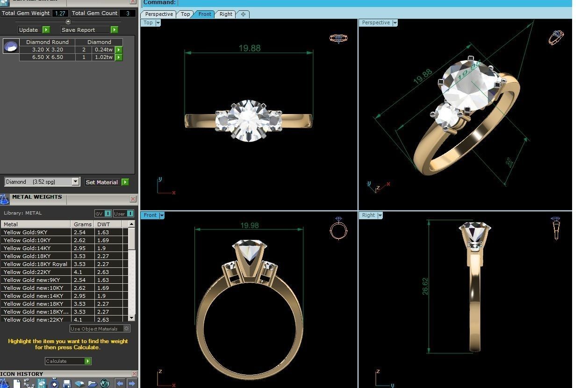Click green arrow for 6.50 X 6.50 row

(x=119, y=57)
